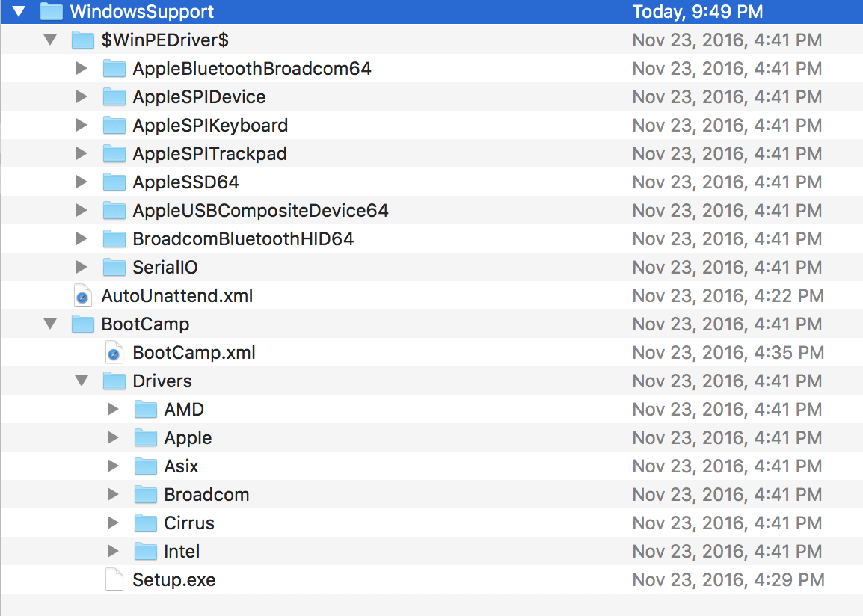Select the AppleBluetoothBroadcom64 name

[252, 68]
